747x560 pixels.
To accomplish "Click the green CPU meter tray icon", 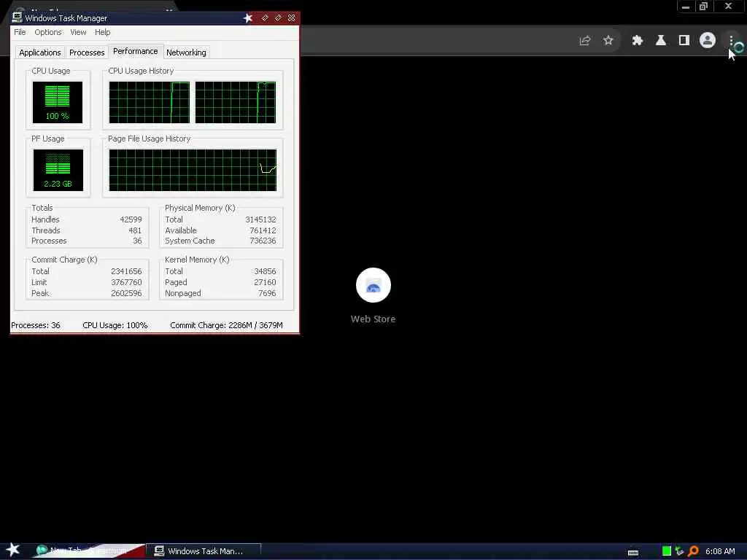I will 667,551.
